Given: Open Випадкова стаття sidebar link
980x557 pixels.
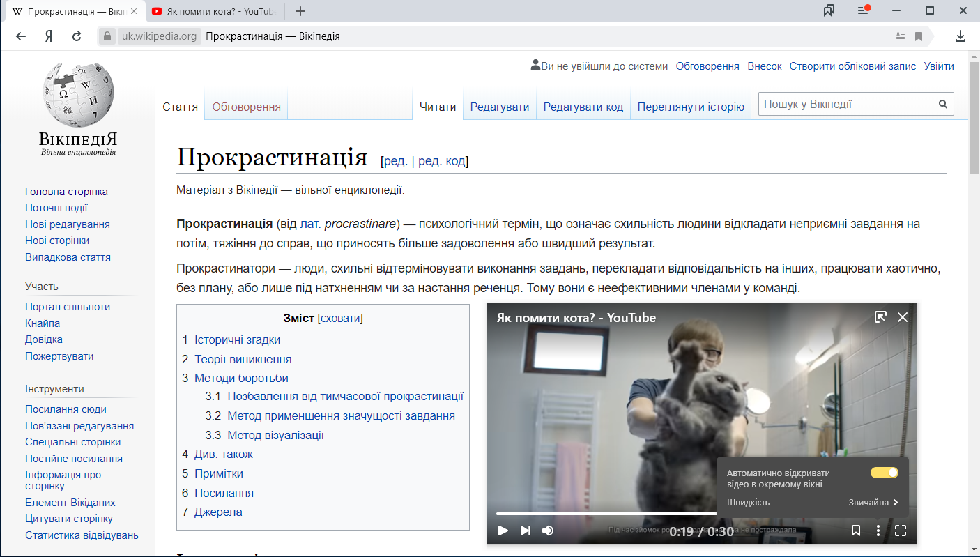Looking at the screenshot, I should pos(68,257).
